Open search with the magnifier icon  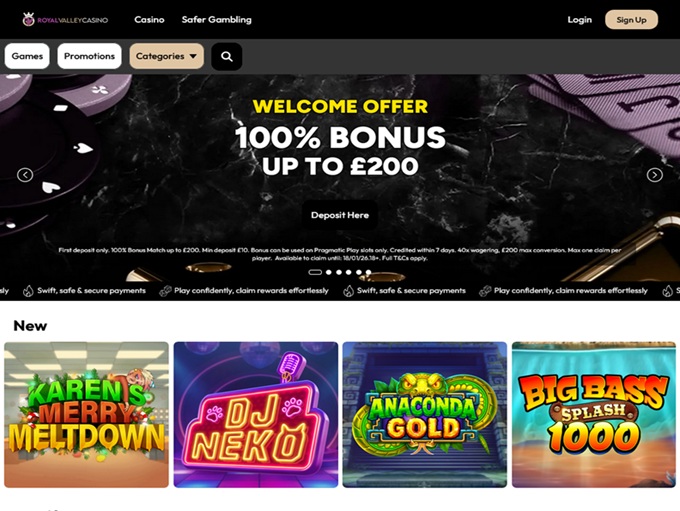point(226,56)
